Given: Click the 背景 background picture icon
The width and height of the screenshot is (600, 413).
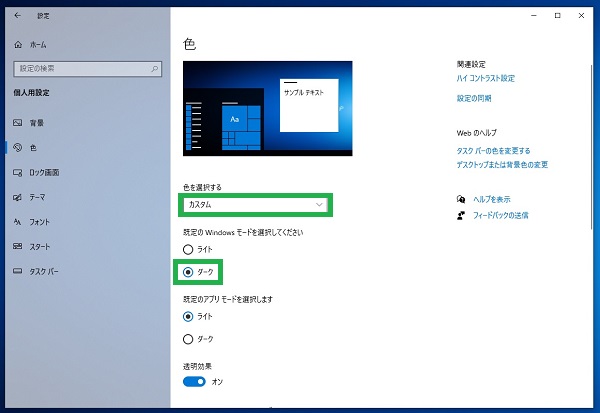Looking at the screenshot, I should [x=17, y=123].
